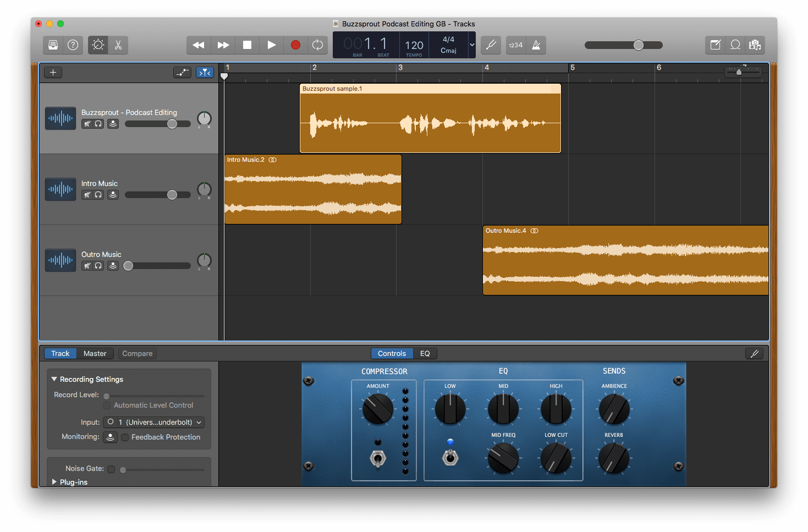This screenshot has width=808, height=532.
Task: Open the Note Pad
Action: (715, 45)
